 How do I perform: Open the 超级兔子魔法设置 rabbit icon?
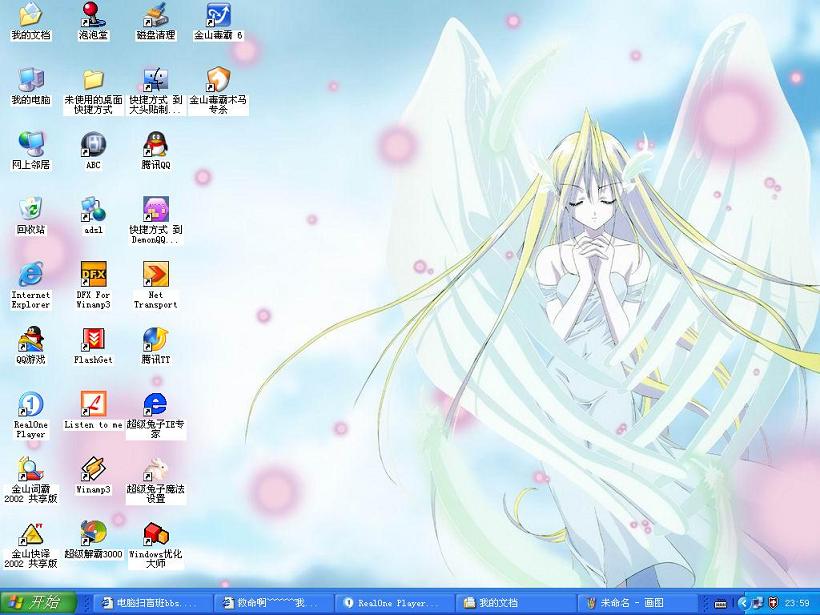tap(155, 469)
